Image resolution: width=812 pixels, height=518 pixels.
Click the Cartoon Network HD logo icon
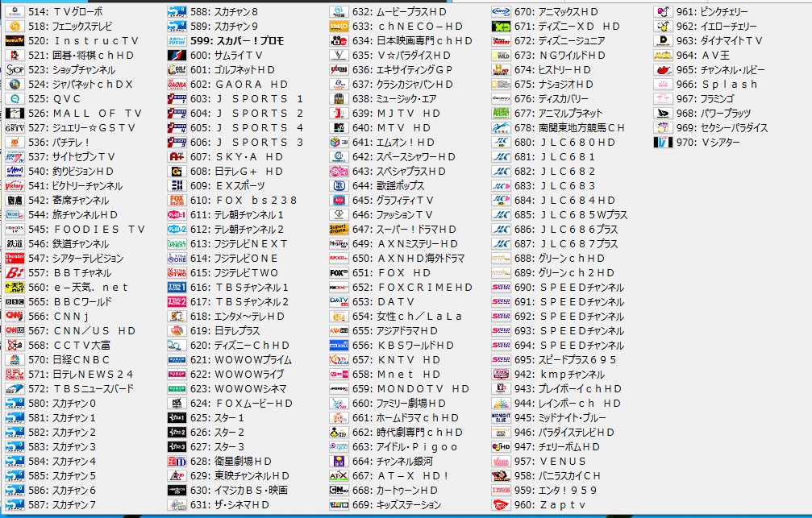(x=339, y=490)
